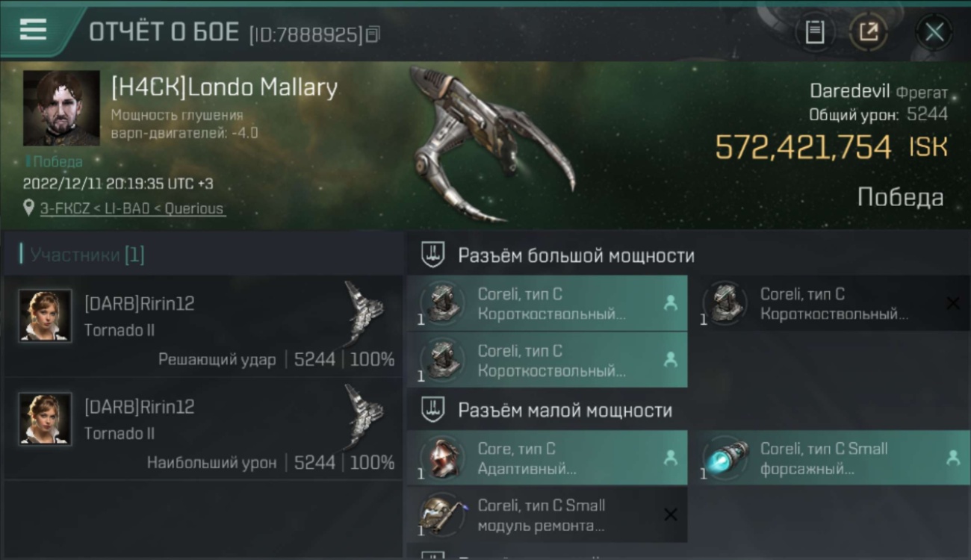971x560 pixels.
Task: Select the first highlighted Короткоствольный weapon module
Action: tap(547, 303)
